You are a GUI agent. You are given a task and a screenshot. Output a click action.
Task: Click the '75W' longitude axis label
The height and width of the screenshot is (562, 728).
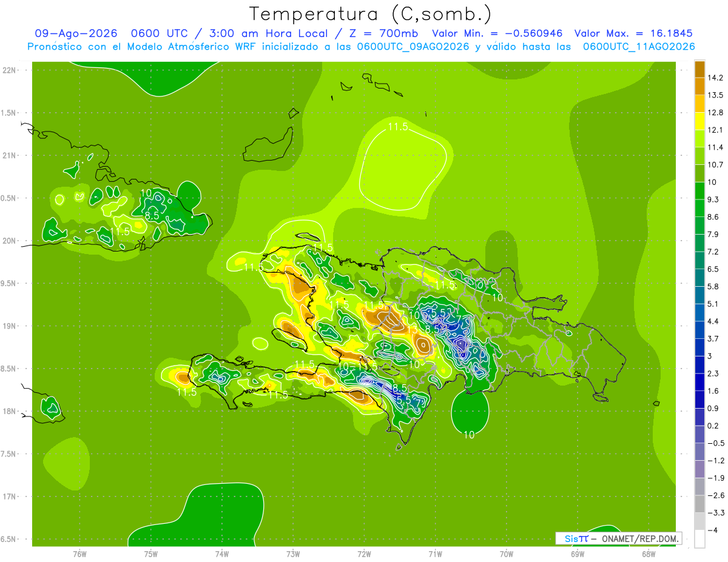click(151, 554)
